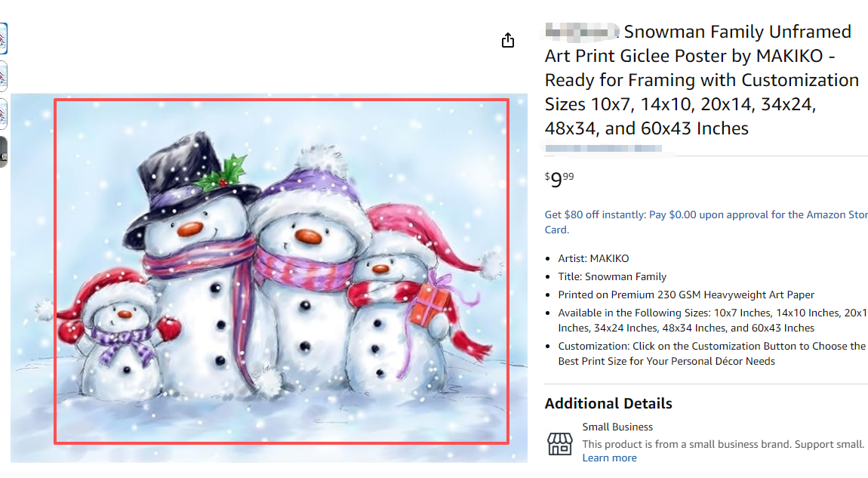Click the Snowman Family Unframed Art Print title

tap(701, 80)
